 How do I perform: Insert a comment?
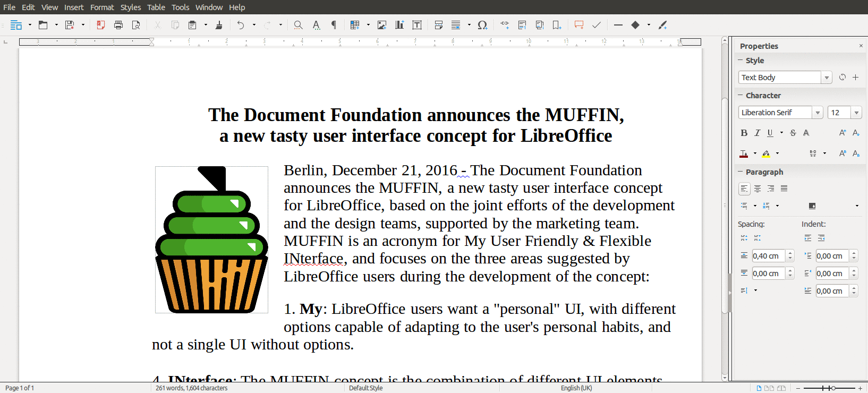tap(579, 25)
